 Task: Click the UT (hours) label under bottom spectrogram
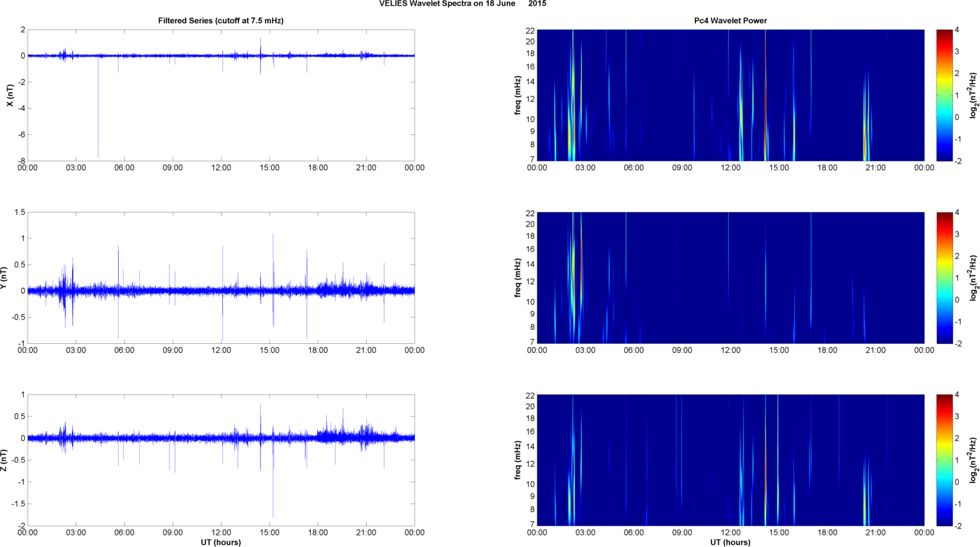tap(730, 543)
